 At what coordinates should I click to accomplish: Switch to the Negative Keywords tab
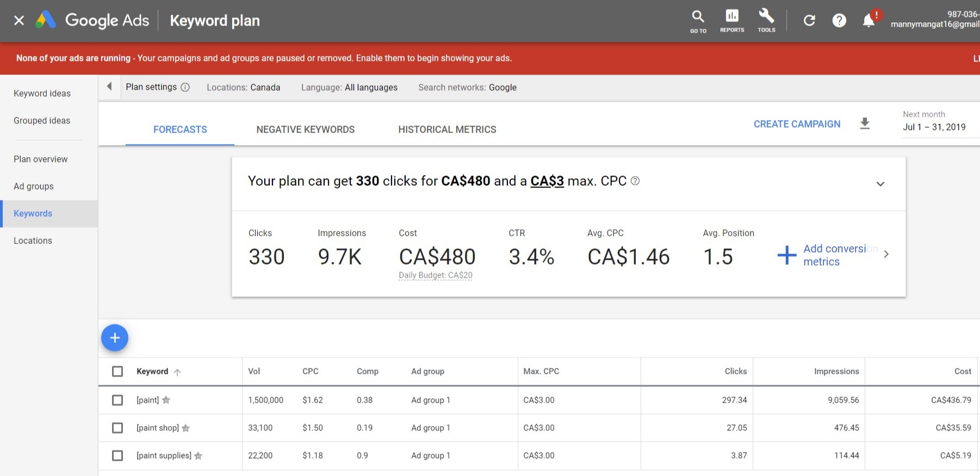[306, 129]
